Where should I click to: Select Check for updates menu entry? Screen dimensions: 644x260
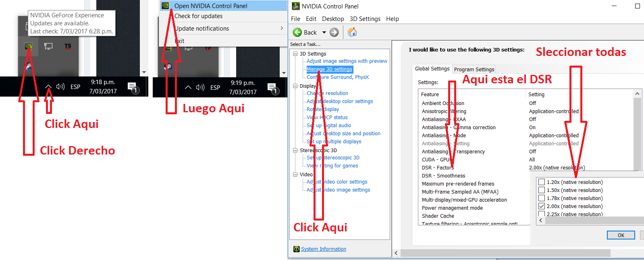click(223, 16)
